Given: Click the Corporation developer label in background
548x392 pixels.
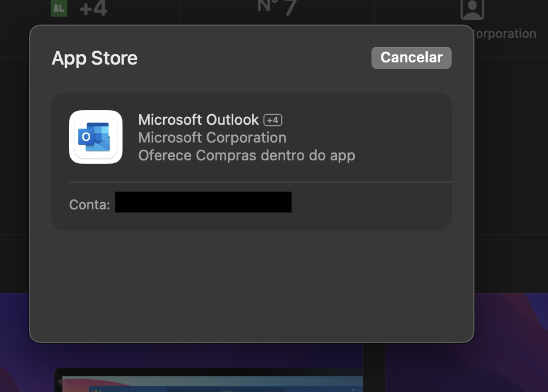Looking at the screenshot, I should click(505, 34).
